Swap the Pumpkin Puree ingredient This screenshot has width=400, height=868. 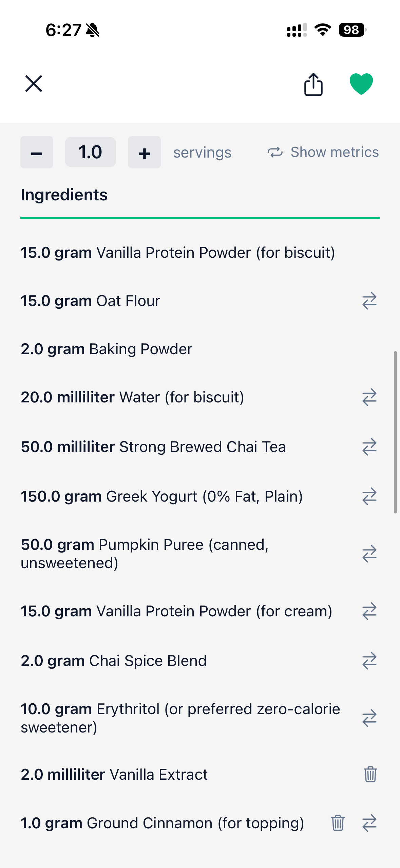369,554
